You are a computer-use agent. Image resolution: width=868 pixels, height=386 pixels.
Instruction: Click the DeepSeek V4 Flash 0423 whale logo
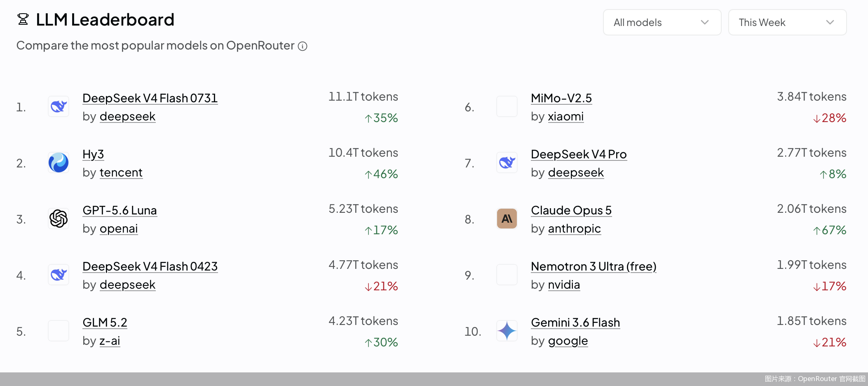[59, 275]
